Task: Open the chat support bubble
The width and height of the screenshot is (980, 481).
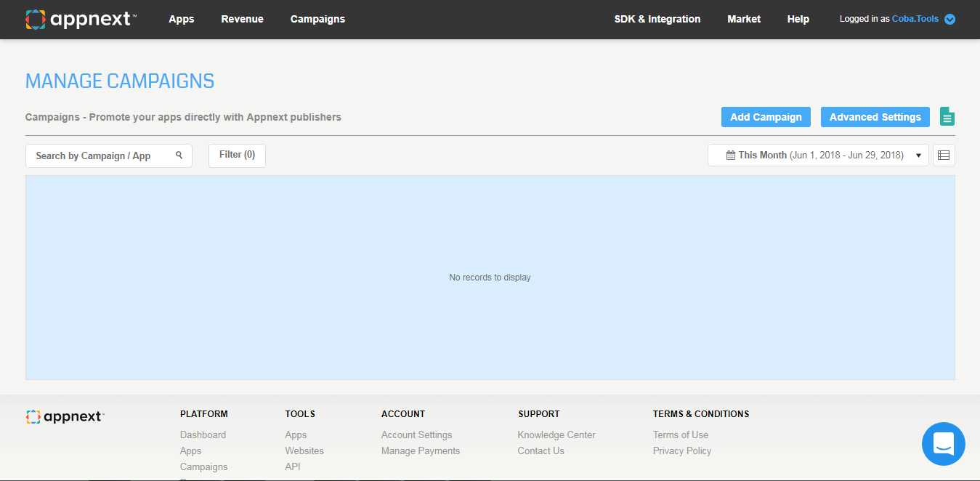Action: [943, 444]
